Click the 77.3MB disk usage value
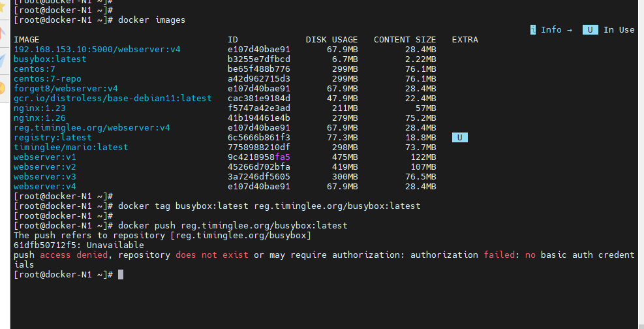Viewport: 644px width, 329px height. pos(342,137)
